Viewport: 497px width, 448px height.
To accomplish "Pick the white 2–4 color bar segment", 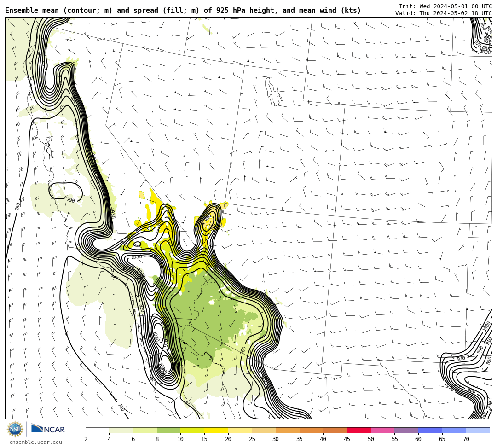I will [97, 430].
